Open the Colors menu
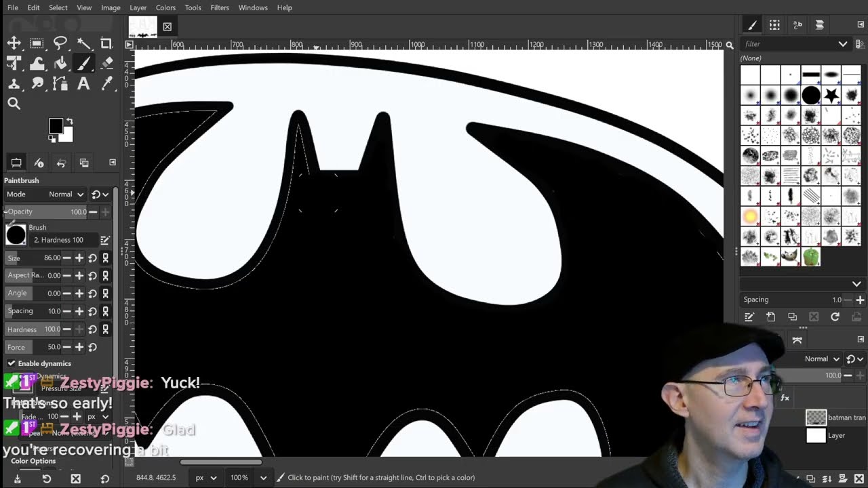Image resolution: width=868 pixels, height=488 pixels. (x=165, y=7)
